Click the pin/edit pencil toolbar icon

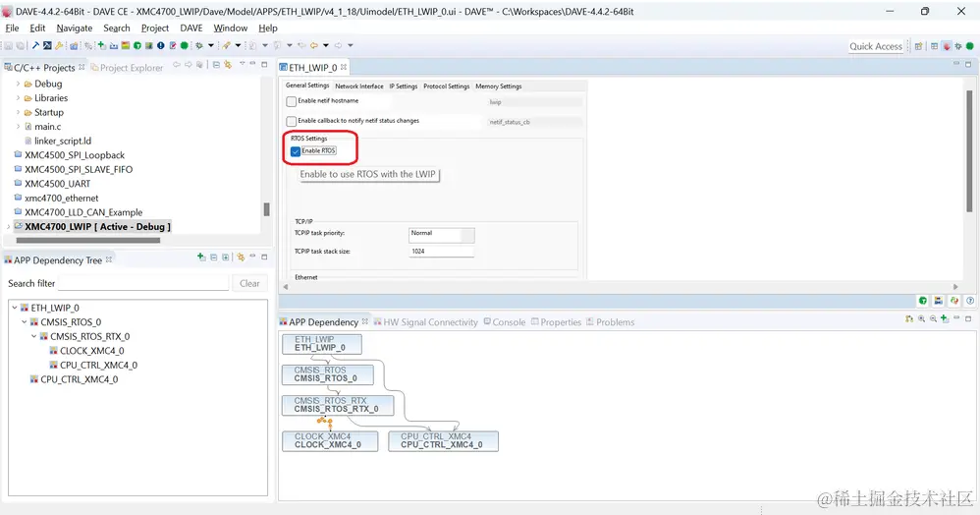pyautogui.click(x=173, y=45)
